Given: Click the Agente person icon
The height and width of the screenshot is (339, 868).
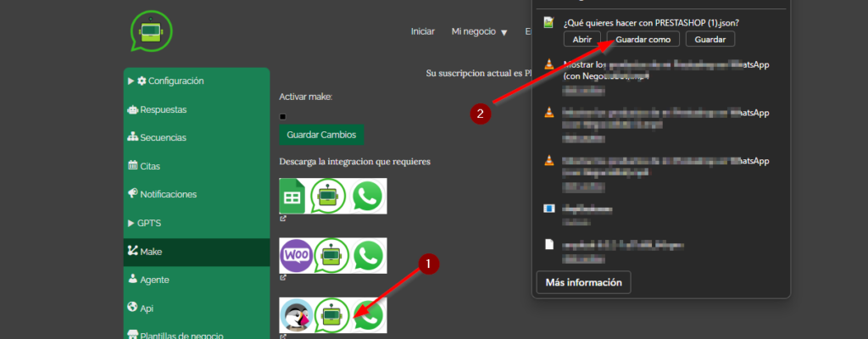Looking at the screenshot, I should click(x=133, y=279).
